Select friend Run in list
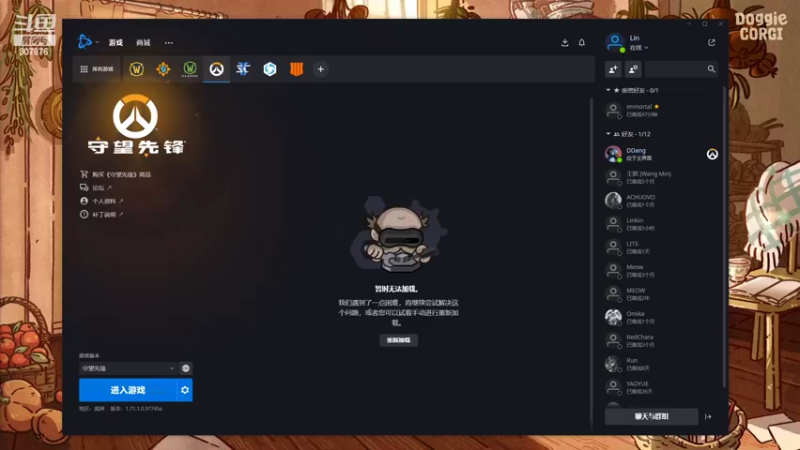 pos(662,364)
